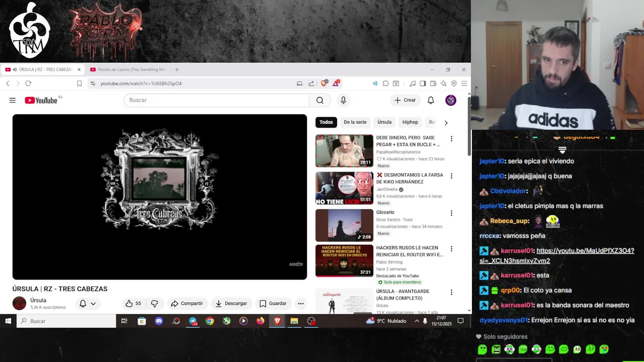
Task: Open options for DEBE DINERO video
Action: point(451,139)
